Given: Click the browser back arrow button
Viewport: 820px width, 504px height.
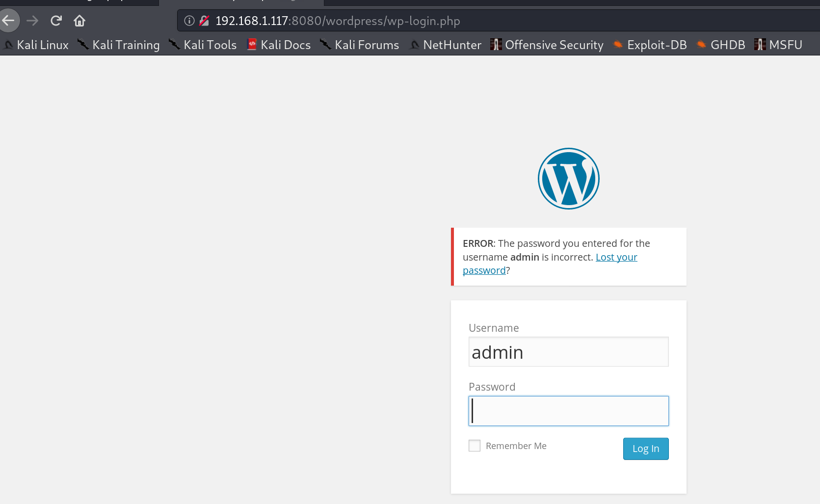Looking at the screenshot, I should point(8,21).
